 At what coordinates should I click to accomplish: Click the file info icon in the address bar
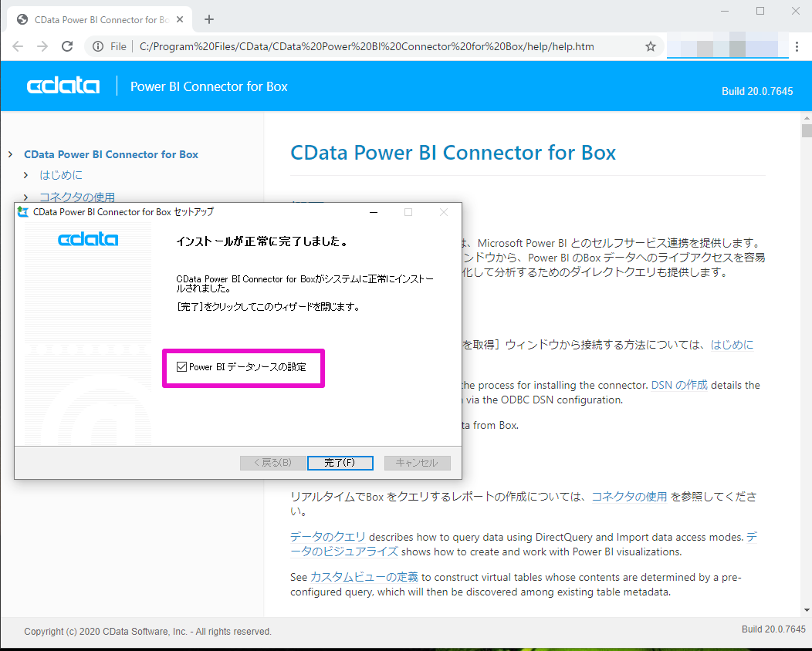(x=98, y=46)
